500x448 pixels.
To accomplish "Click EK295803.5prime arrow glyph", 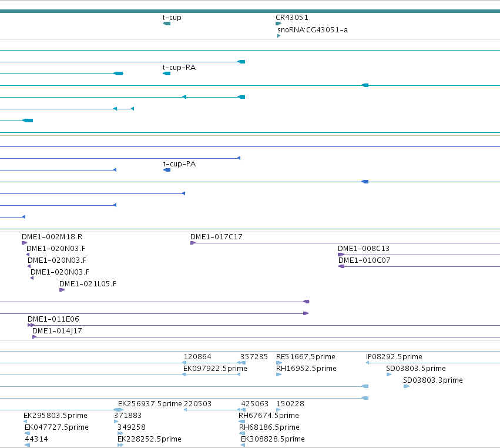I will coord(25,422).
